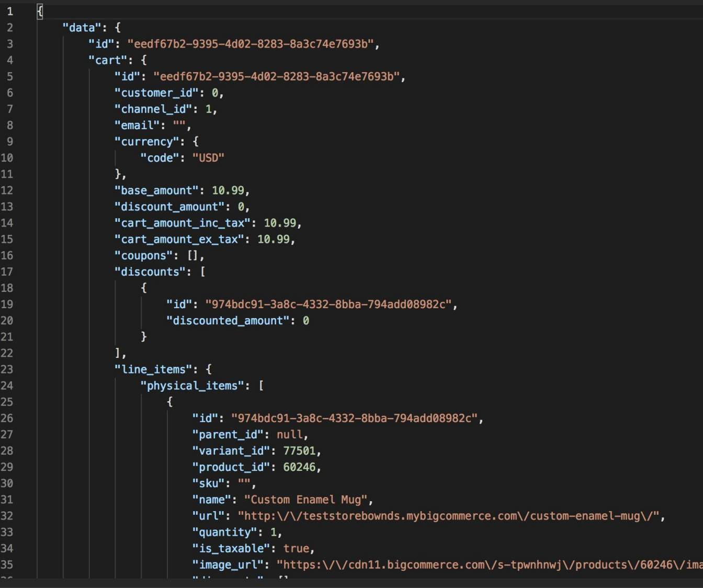Click the product_id value 60246
This screenshot has width=703, height=588.
point(299,467)
